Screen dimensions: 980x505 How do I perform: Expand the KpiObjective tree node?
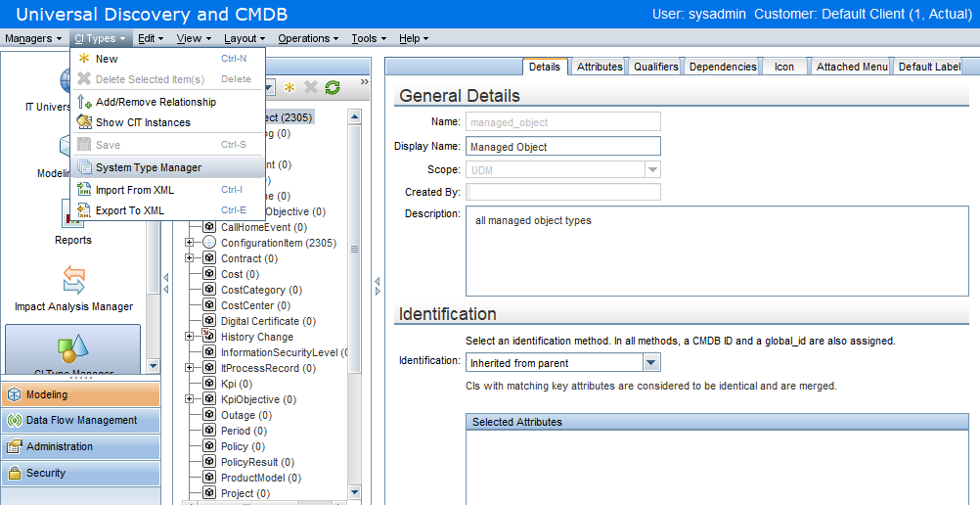pyautogui.click(x=190, y=399)
